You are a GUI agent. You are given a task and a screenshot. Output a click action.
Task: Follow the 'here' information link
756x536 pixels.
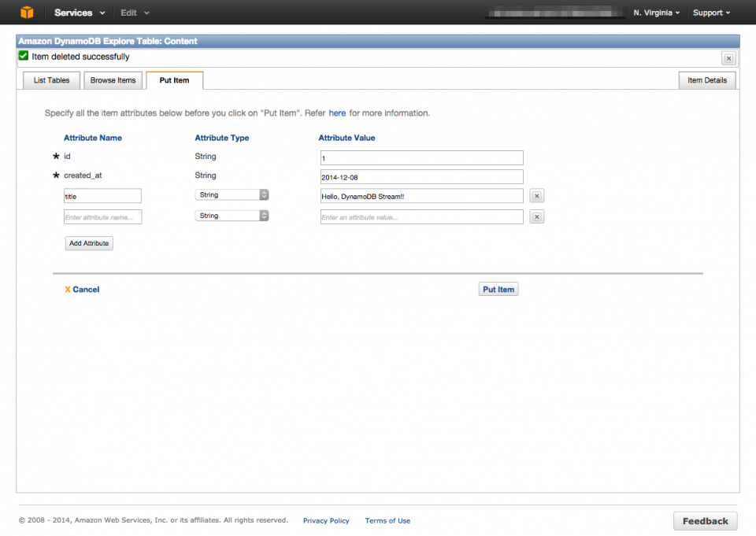coord(337,113)
